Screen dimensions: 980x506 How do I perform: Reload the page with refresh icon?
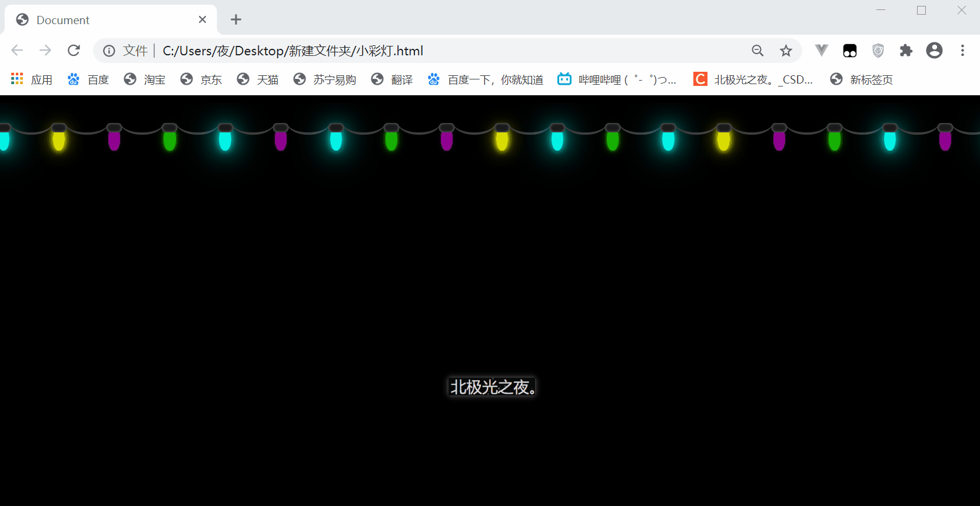74,51
